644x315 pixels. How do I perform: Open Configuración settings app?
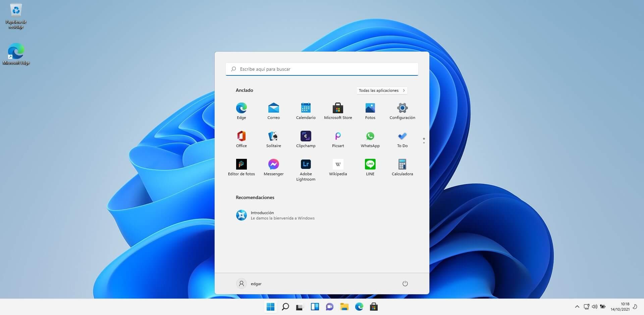[402, 111]
